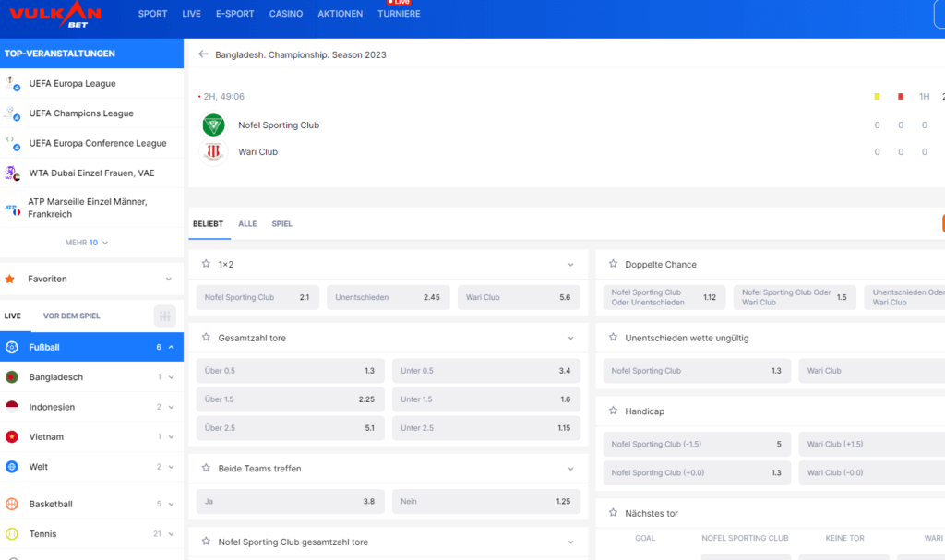Open the TURNIERE menu
Image resolution: width=945 pixels, height=560 pixels.
pyautogui.click(x=399, y=14)
